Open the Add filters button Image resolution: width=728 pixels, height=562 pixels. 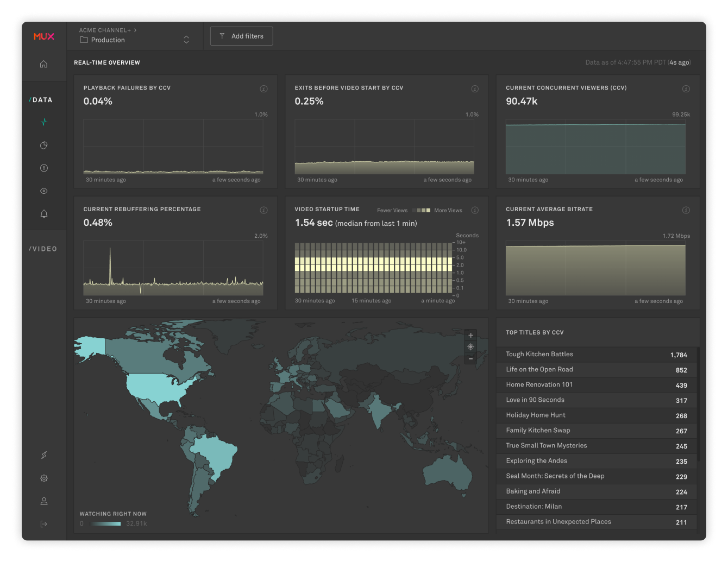[241, 36]
